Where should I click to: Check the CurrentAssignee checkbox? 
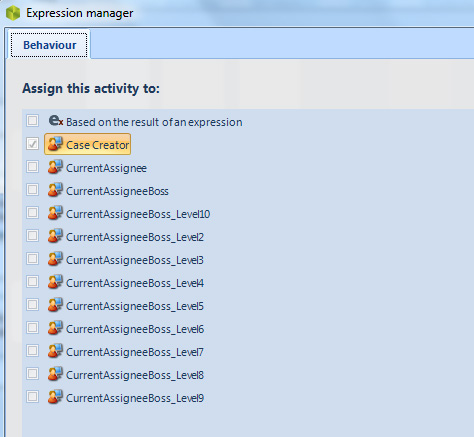point(32,167)
